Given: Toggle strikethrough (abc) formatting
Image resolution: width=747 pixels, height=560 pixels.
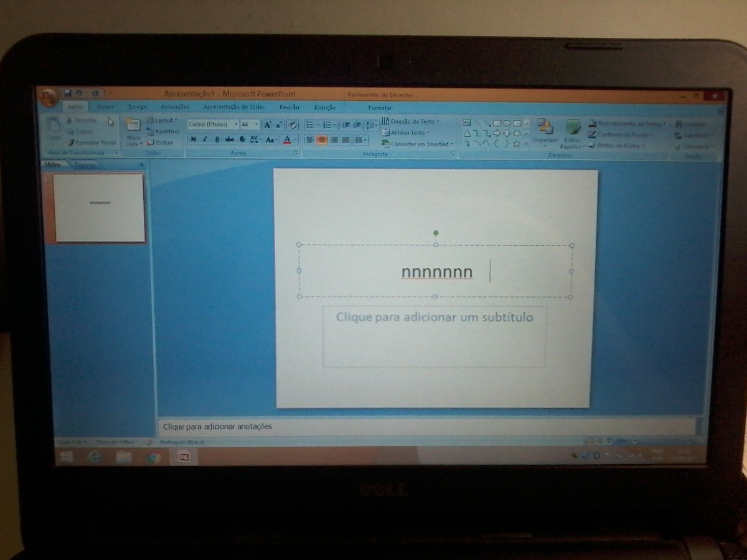Looking at the screenshot, I should 229,139.
